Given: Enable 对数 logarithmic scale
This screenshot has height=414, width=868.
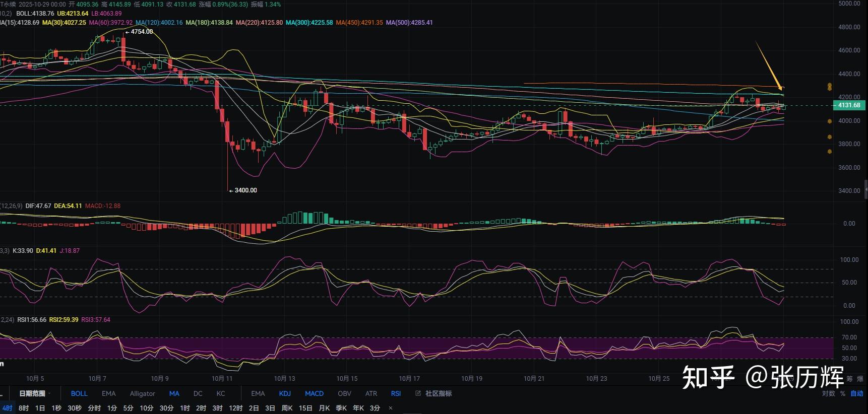Looking at the screenshot, I should tap(828, 393).
